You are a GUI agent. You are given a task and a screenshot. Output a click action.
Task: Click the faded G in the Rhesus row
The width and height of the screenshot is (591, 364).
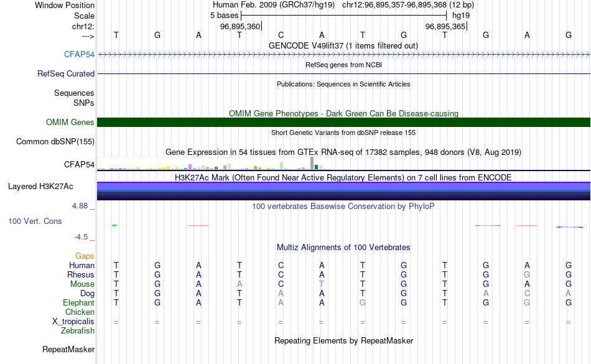(527, 274)
